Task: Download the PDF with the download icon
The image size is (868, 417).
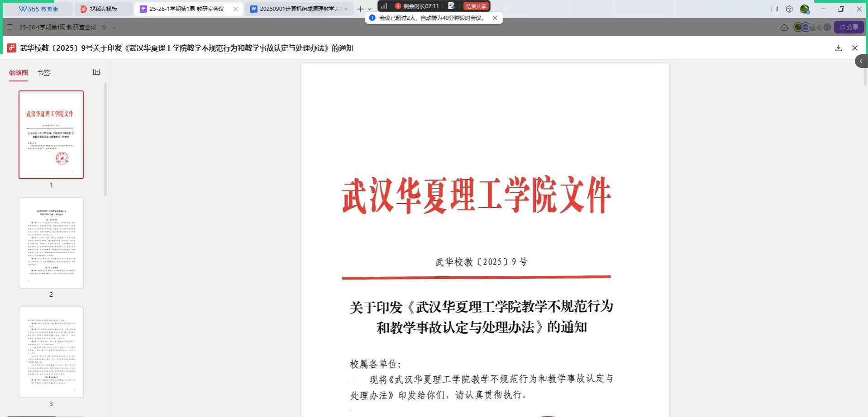Action: coord(838,48)
